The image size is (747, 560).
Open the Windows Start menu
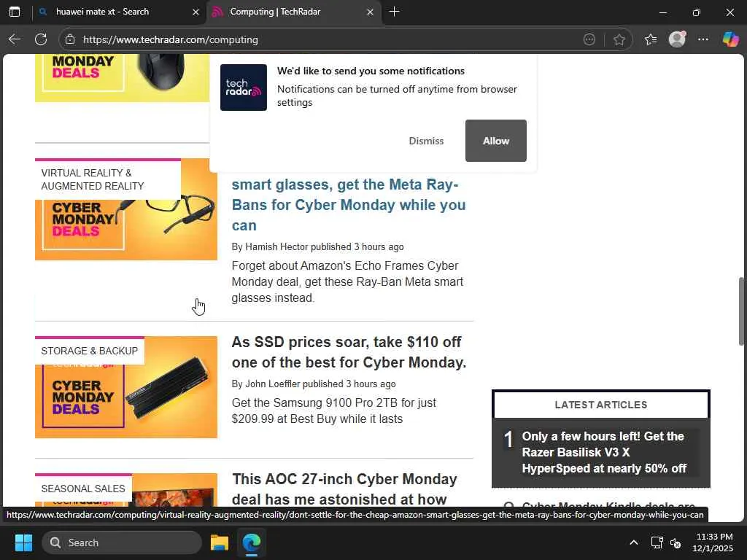23,542
